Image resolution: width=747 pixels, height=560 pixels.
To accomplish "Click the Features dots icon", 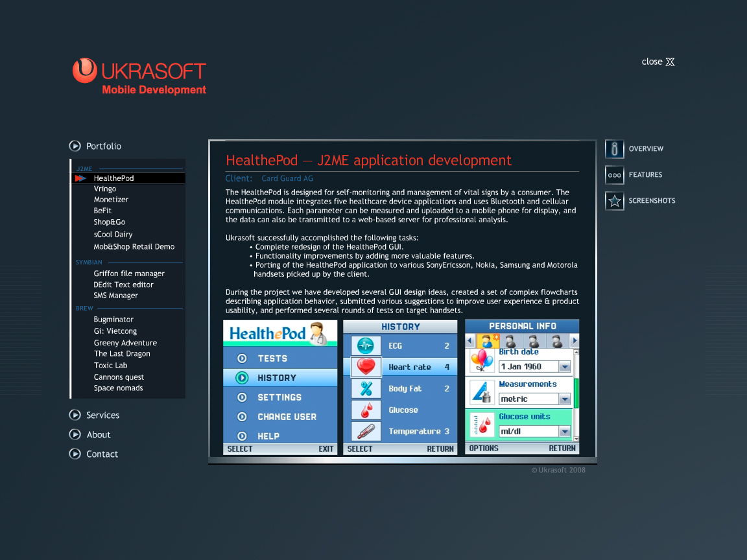I will [x=614, y=175].
